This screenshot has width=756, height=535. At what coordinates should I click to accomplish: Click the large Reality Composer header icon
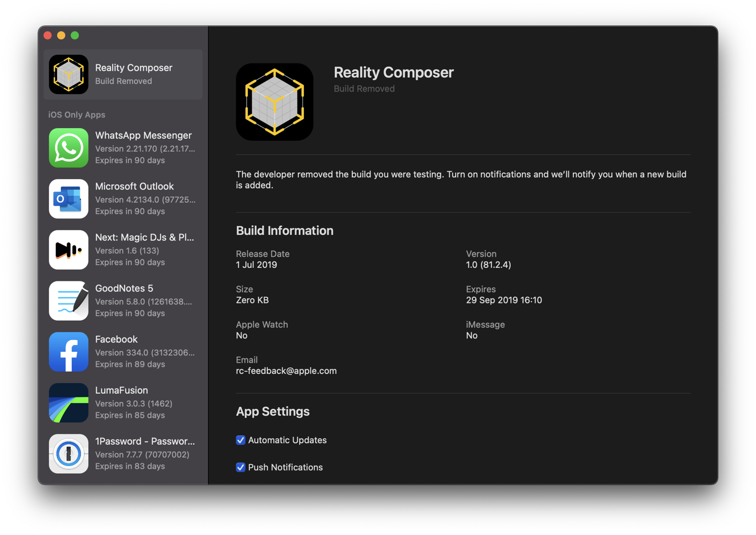coord(274,102)
